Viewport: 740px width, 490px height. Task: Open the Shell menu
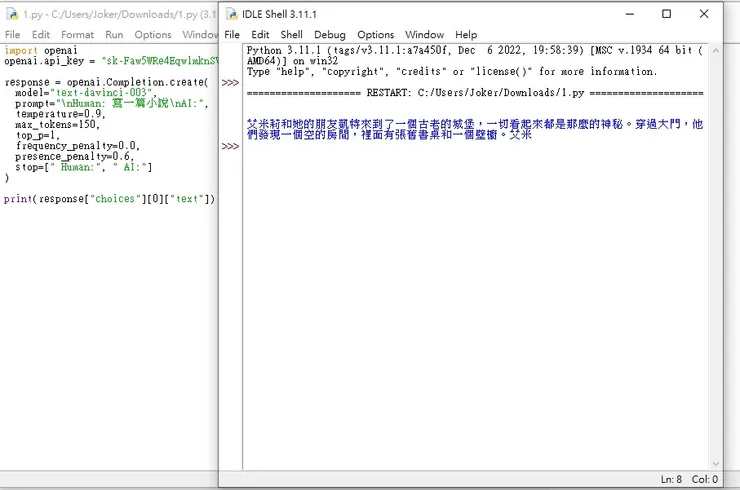[x=292, y=34]
